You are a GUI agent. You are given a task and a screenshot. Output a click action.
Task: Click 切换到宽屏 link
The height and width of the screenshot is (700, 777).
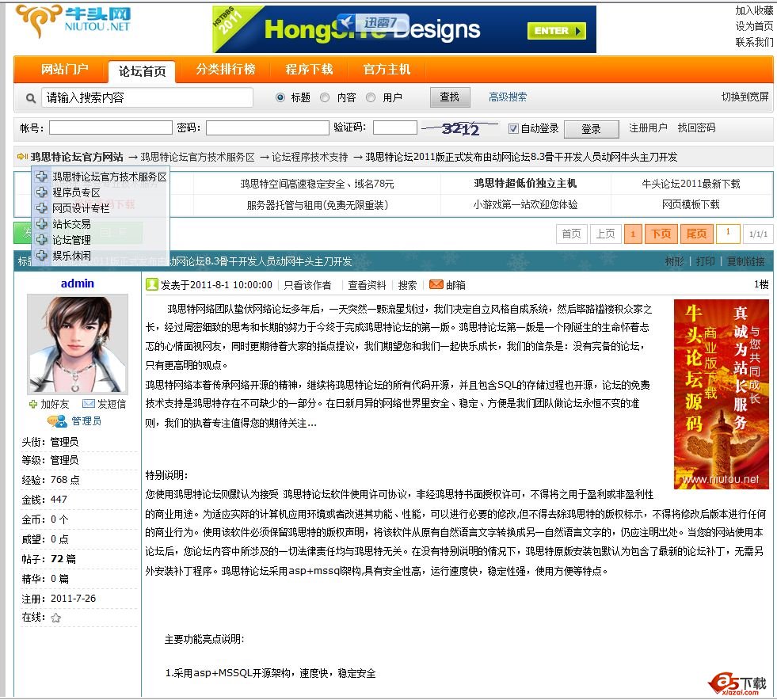point(745,97)
